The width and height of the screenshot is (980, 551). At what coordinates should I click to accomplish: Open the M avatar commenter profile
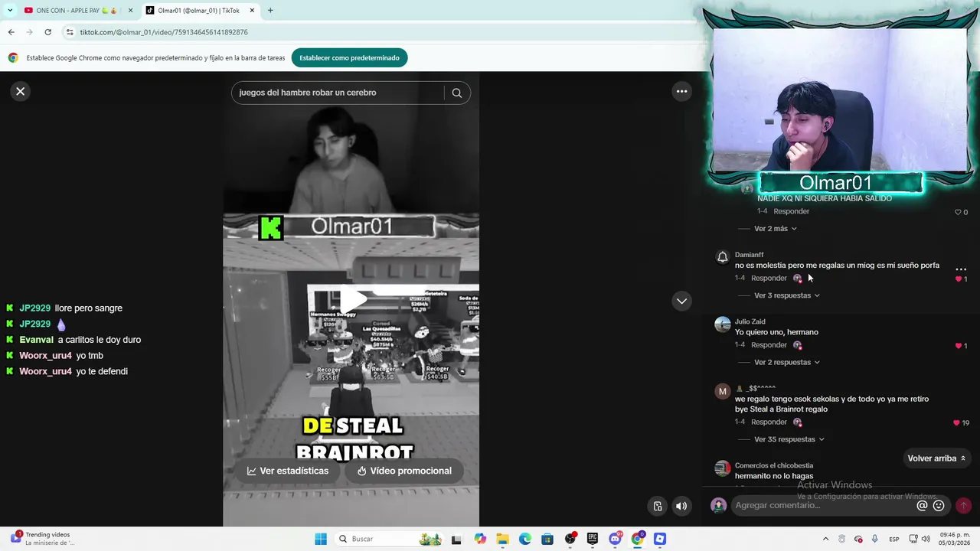[722, 391]
